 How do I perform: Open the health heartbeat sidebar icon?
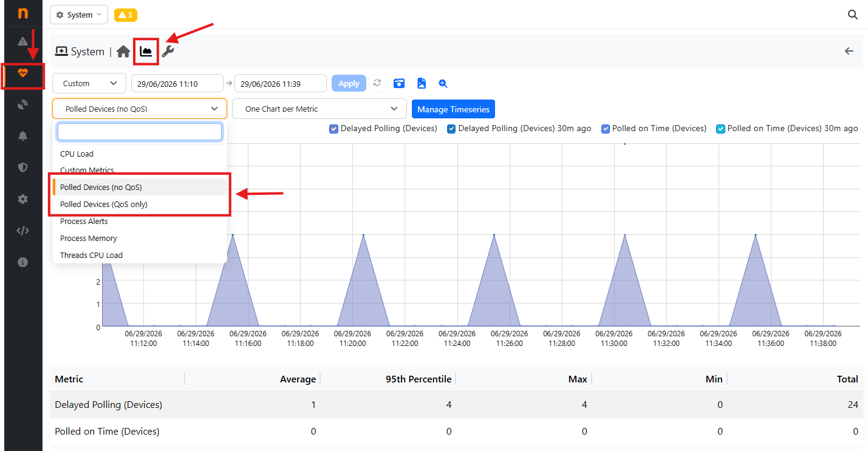(x=23, y=73)
